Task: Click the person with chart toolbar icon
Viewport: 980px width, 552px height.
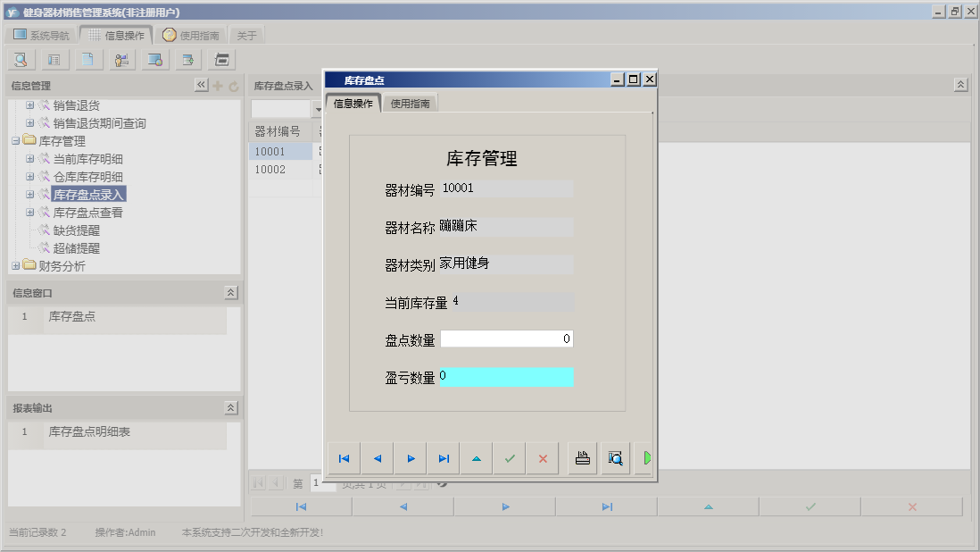Action: [x=121, y=59]
